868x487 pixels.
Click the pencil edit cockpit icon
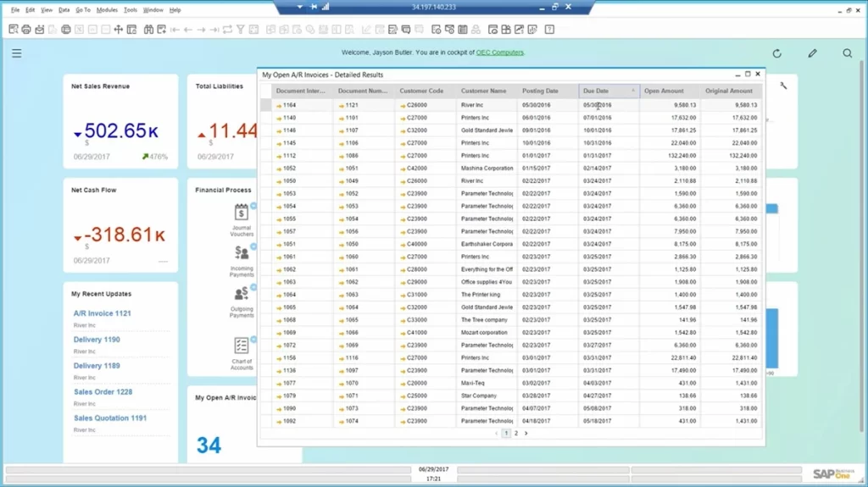click(x=812, y=53)
